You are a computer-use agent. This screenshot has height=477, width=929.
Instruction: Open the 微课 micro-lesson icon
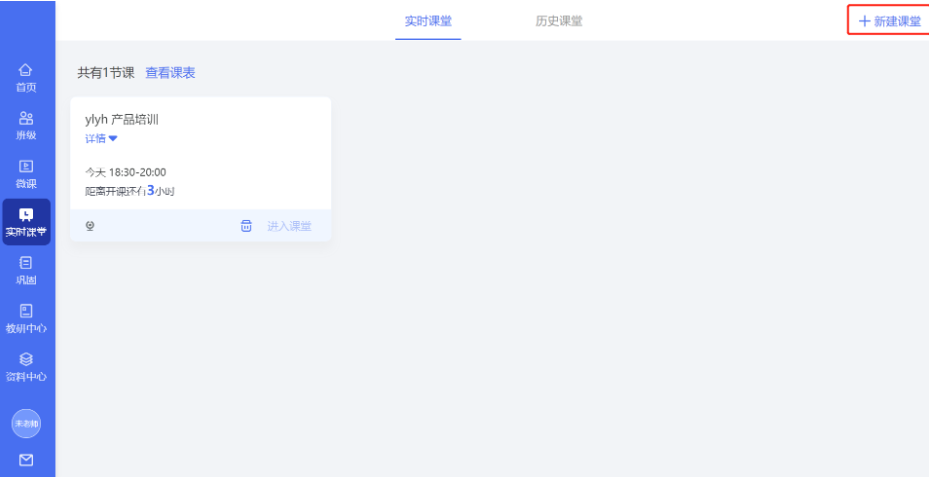(x=26, y=167)
